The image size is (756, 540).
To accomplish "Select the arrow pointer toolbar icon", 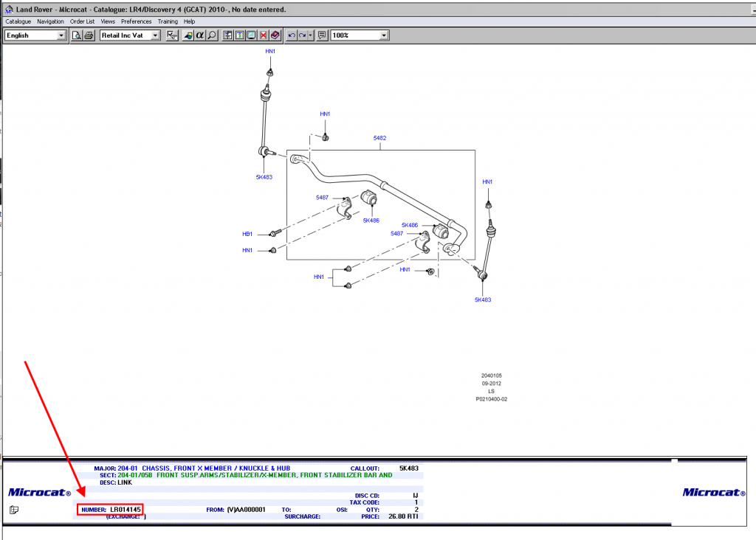I will [172, 35].
